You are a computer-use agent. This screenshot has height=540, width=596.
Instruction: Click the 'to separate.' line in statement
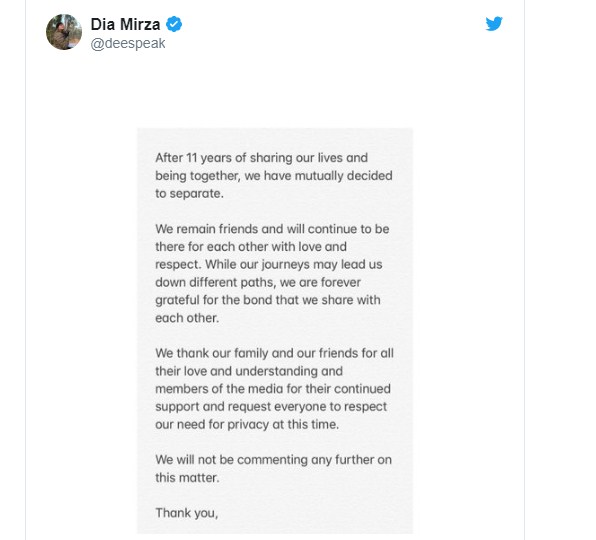click(x=189, y=194)
